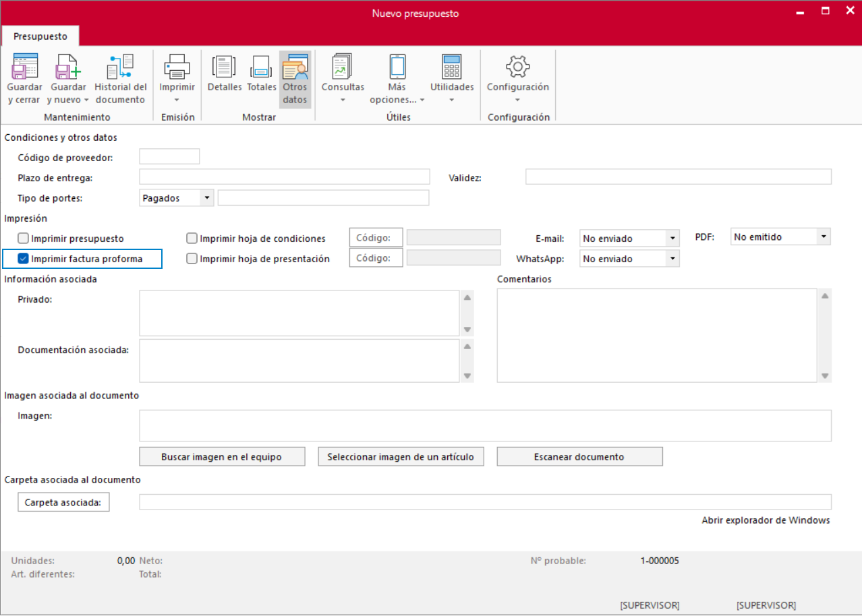This screenshot has width=862, height=616.
Task: Click the Imprimir printer icon
Action: point(177,67)
